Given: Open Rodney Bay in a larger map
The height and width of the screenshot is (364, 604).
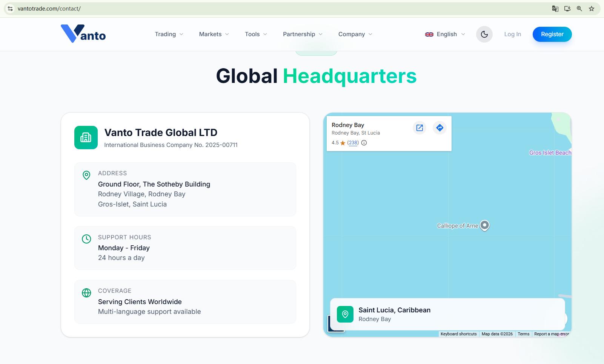Looking at the screenshot, I should click(420, 128).
